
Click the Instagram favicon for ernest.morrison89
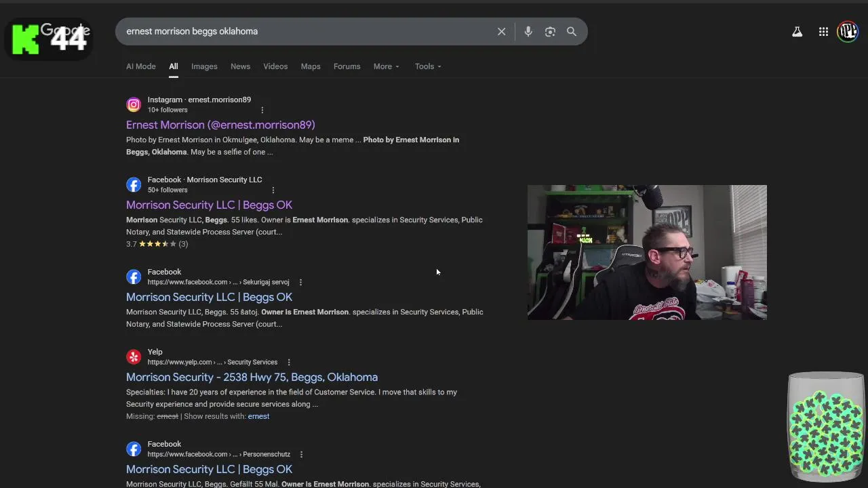134,104
